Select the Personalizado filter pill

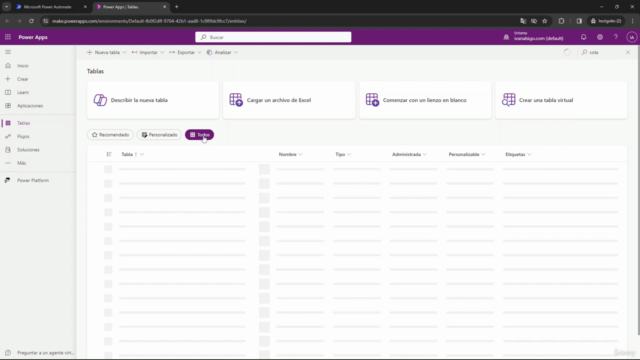pos(160,135)
